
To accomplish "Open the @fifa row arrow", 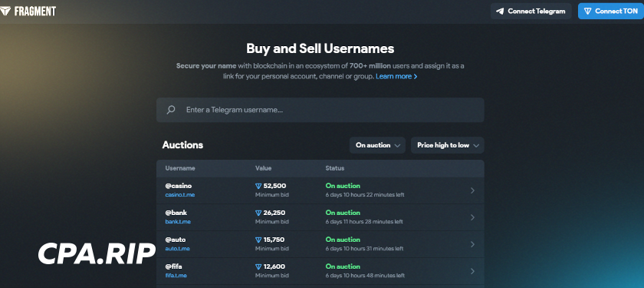I will pyautogui.click(x=472, y=271).
